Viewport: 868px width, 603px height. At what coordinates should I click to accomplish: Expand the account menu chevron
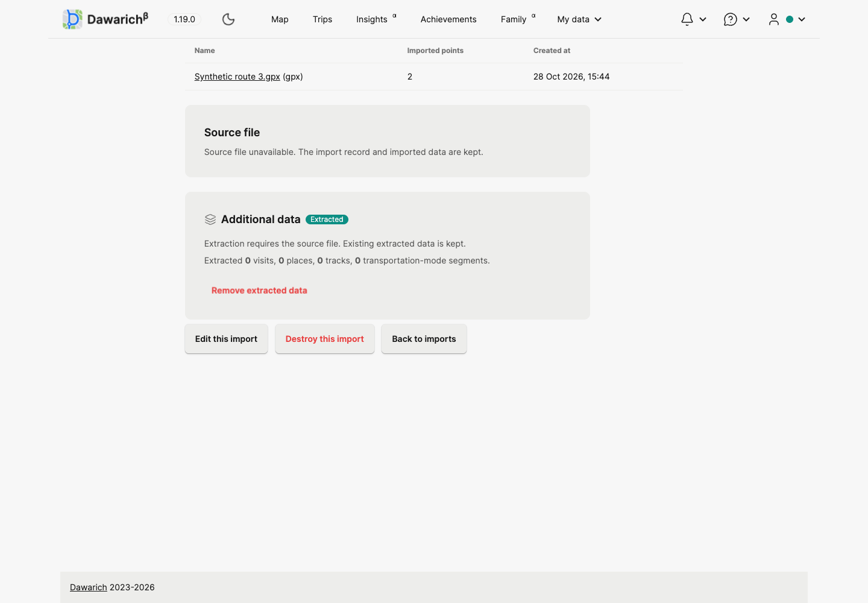pos(802,19)
